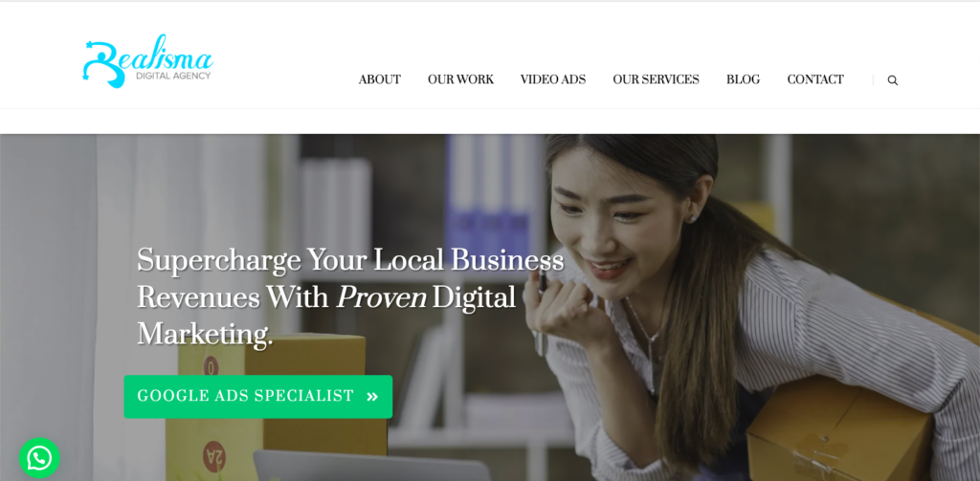This screenshot has height=481, width=980.
Task: Click the 'Digital Agency' tagline under logo
Action: click(x=174, y=77)
